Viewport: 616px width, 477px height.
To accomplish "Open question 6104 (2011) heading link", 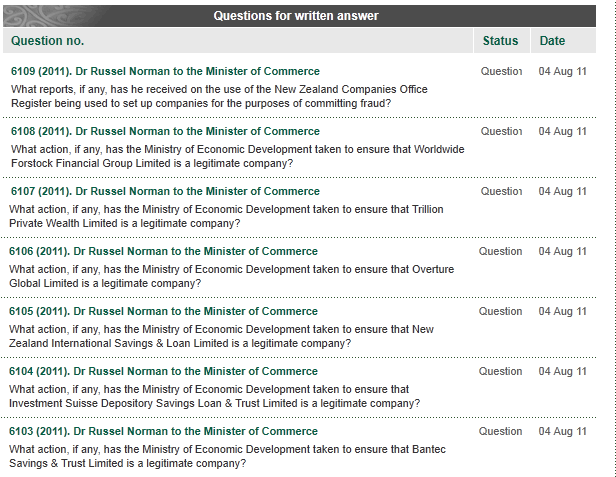I will pos(163,371).
